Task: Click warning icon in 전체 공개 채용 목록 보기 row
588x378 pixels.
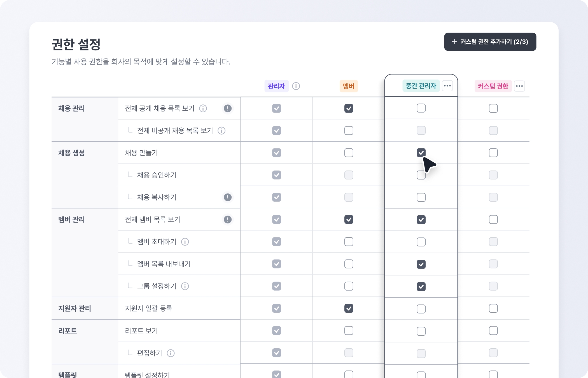Action: 228,108
